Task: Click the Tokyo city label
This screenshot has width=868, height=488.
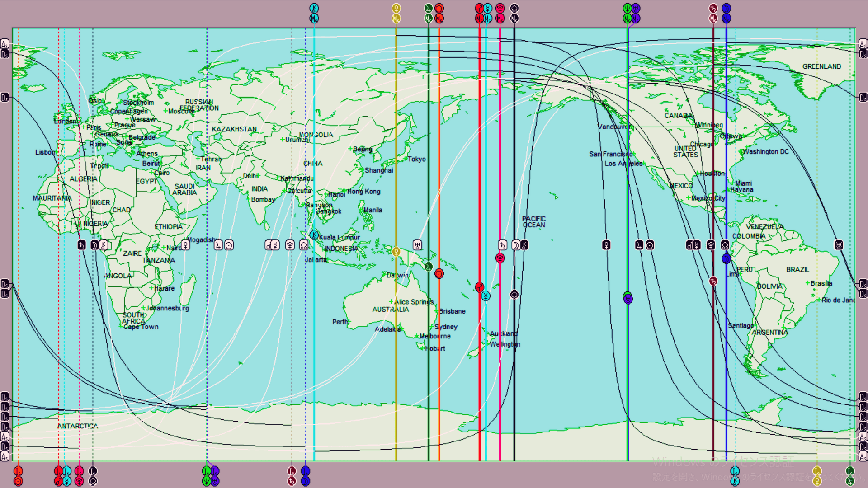Action: click(416, 159)
